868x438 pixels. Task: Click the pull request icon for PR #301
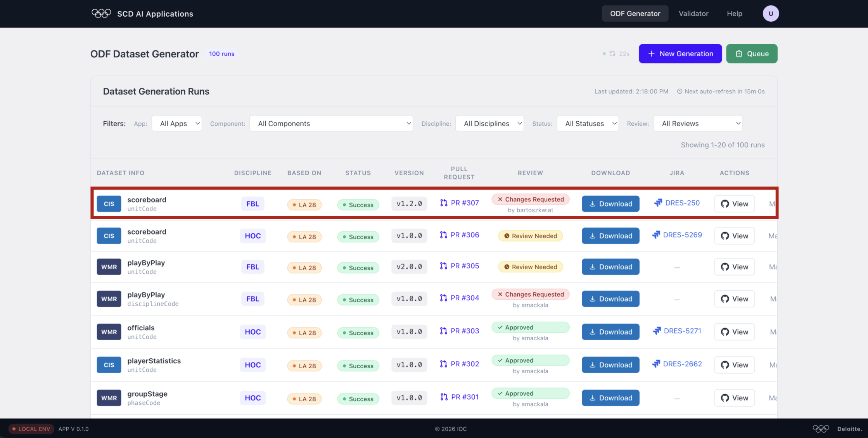444,397
